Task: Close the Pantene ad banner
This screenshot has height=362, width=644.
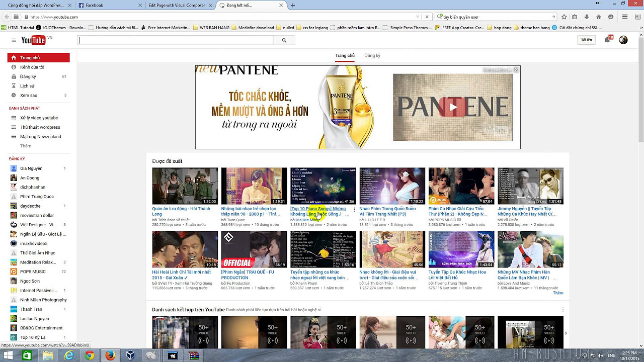Action: [516, 69]
